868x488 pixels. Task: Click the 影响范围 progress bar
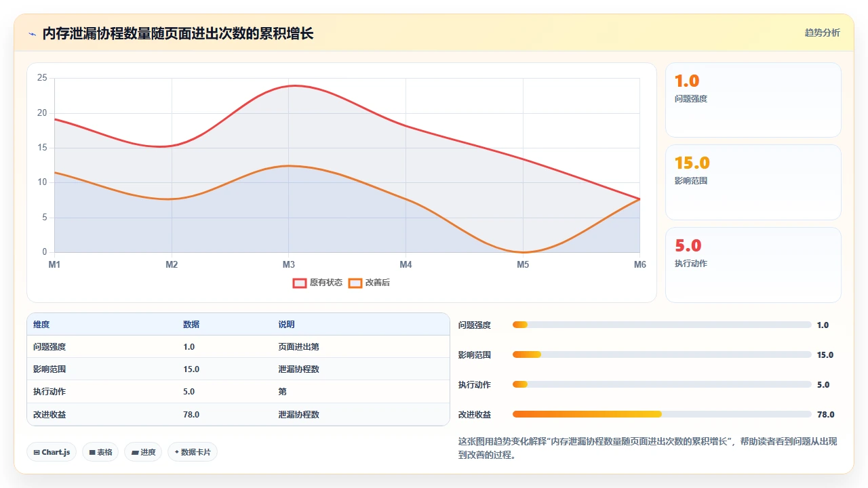(x=662, y=354)
